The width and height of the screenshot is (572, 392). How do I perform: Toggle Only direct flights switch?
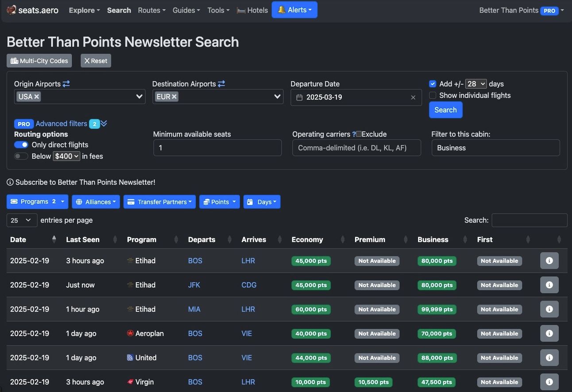[21, 145]
